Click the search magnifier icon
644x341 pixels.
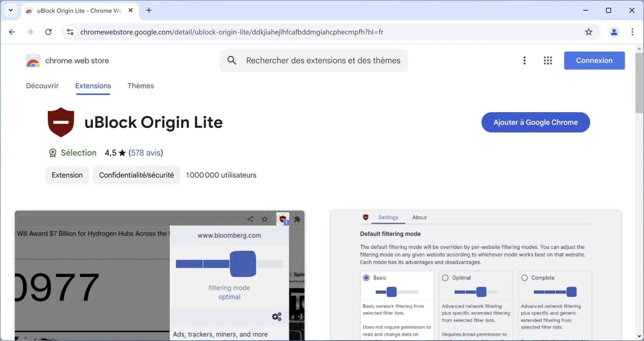coord(232,60)
